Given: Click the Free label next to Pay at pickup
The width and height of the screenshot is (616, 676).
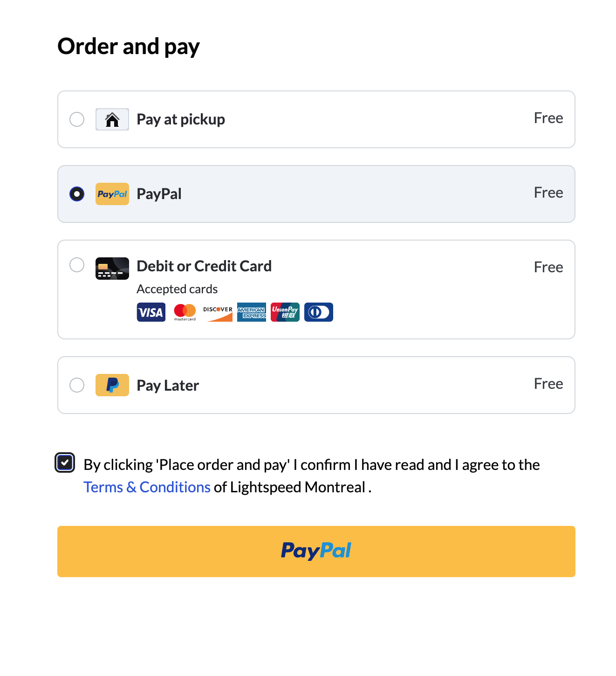Looking at the screenshot, I should coord(548,118).
